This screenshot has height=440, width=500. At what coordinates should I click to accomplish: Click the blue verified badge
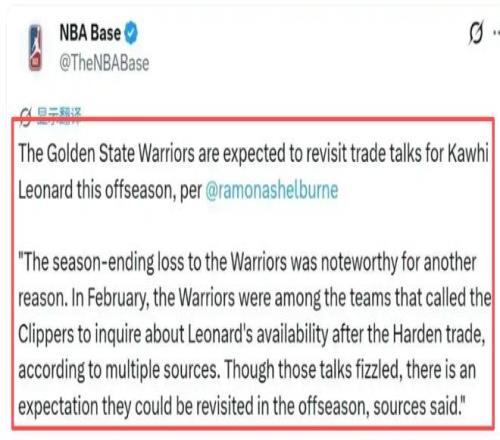(131, 32)
